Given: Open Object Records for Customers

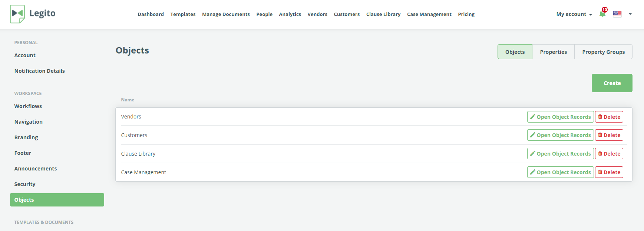Looking at the screenshot, I should point(560,135).
